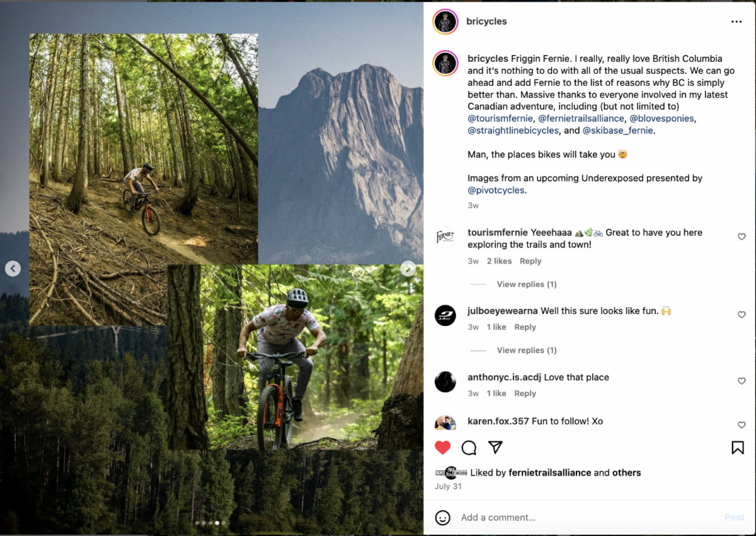Image resolution: width=756 pixels, height=536 pixels.
Task: Reply to anthonyc.is.acdj comment
Action: (525, 393)
